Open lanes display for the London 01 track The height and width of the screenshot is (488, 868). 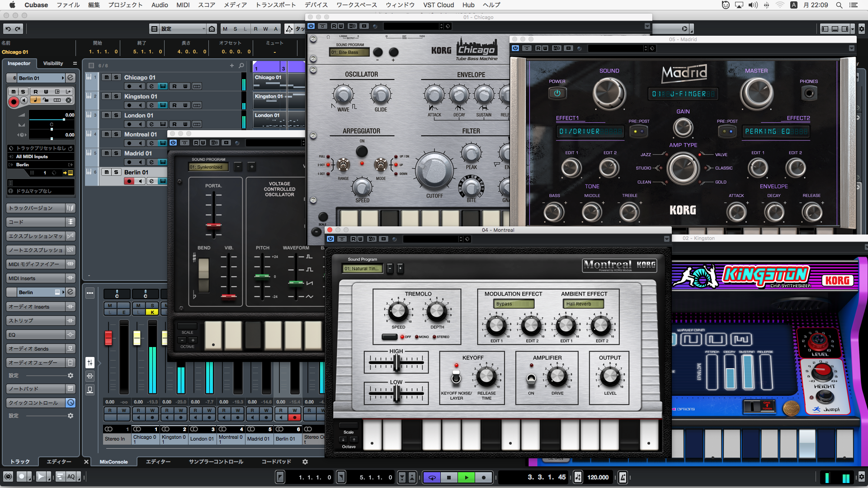tap(197, 124)
